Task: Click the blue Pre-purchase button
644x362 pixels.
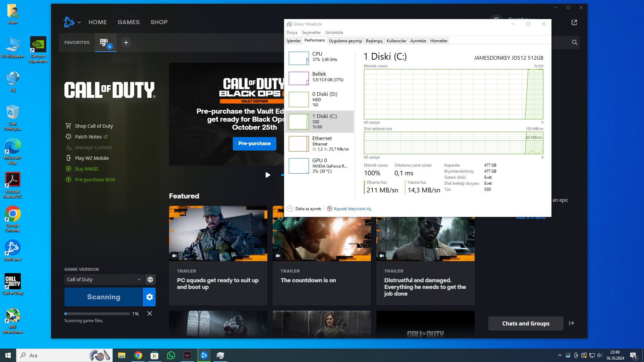Action: pyautogui.click(x=254, y=143)
